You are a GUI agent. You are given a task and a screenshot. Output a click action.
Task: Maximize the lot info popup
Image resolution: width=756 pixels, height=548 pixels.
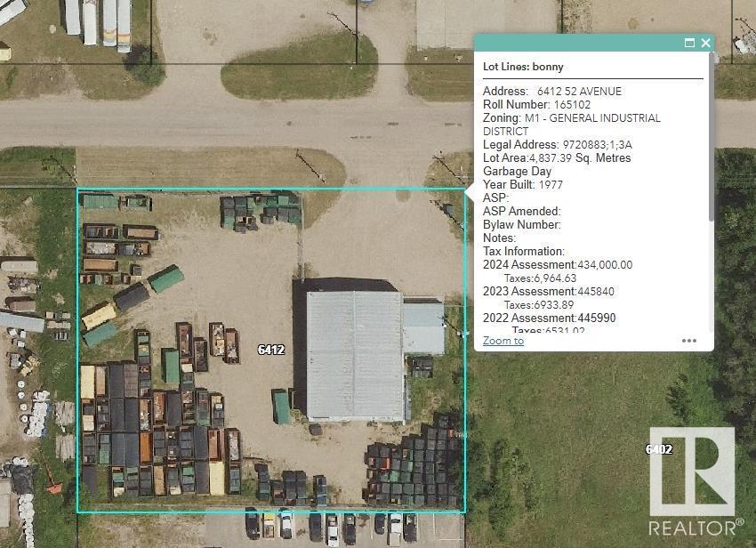coord(689,43)
